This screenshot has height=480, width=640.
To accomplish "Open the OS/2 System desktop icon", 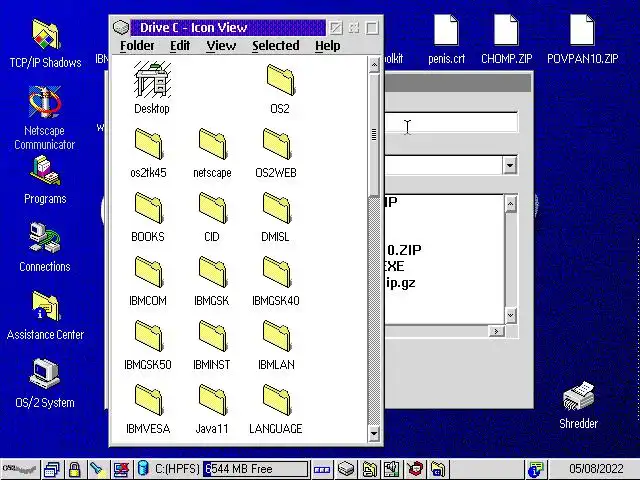I will [x=45, y=373].
